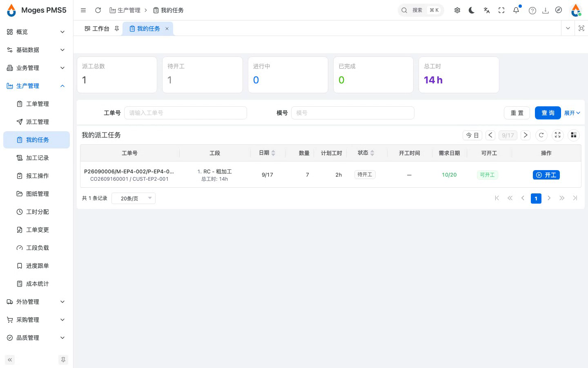Click the 开工 start button
588x368 pixels.
[546, 175]
